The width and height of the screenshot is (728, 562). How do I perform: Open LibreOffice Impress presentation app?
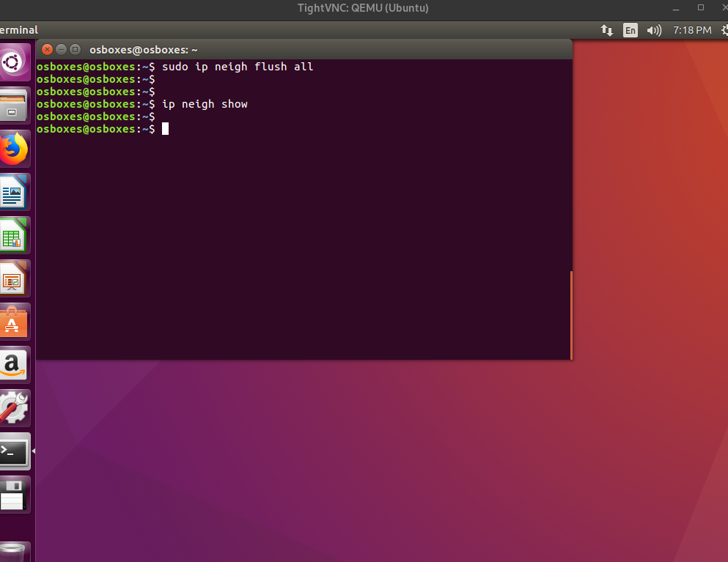pyautogui.click(x=14, y=278)
